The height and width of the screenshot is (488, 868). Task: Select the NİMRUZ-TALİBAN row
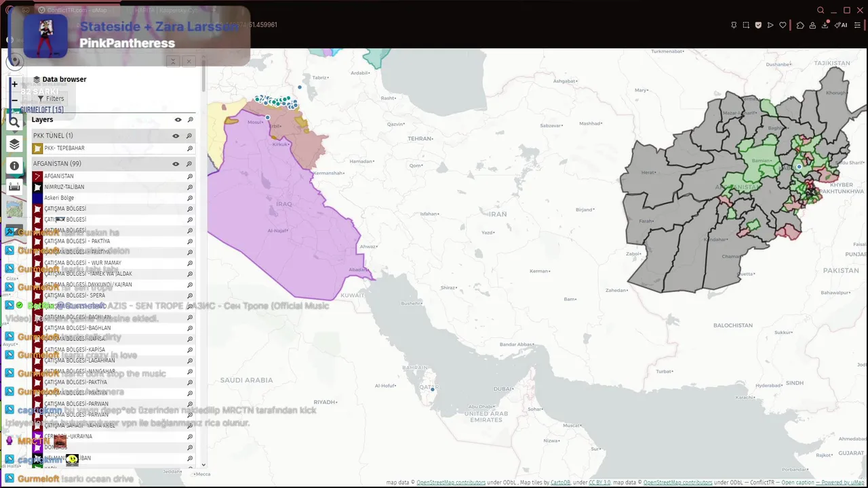click(113, 187)
